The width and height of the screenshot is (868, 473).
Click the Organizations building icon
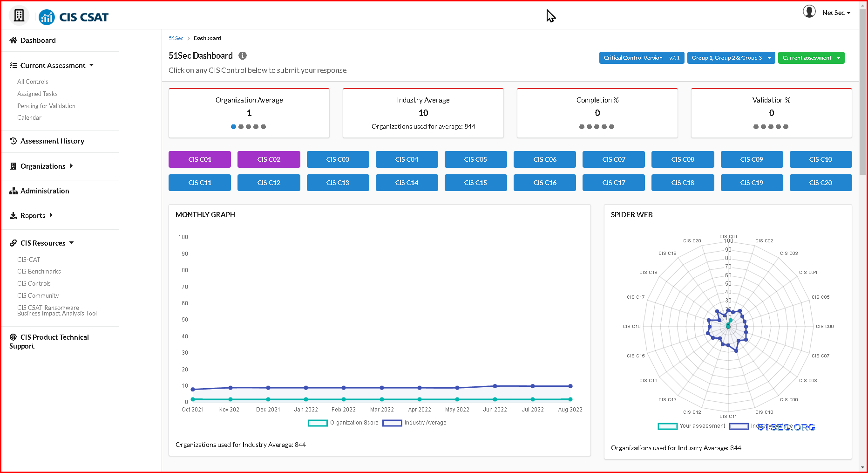pos(13,166)
